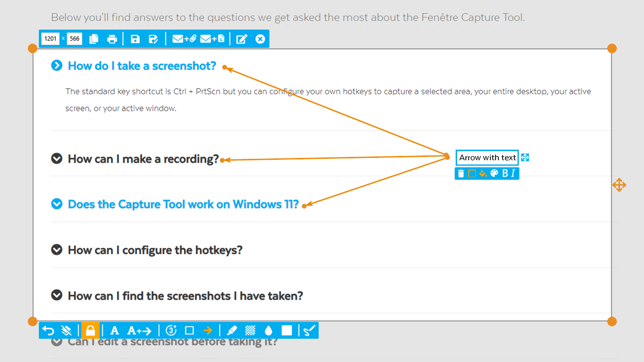
Task: Email the capture as a document
Action: (x=213, y=39)
